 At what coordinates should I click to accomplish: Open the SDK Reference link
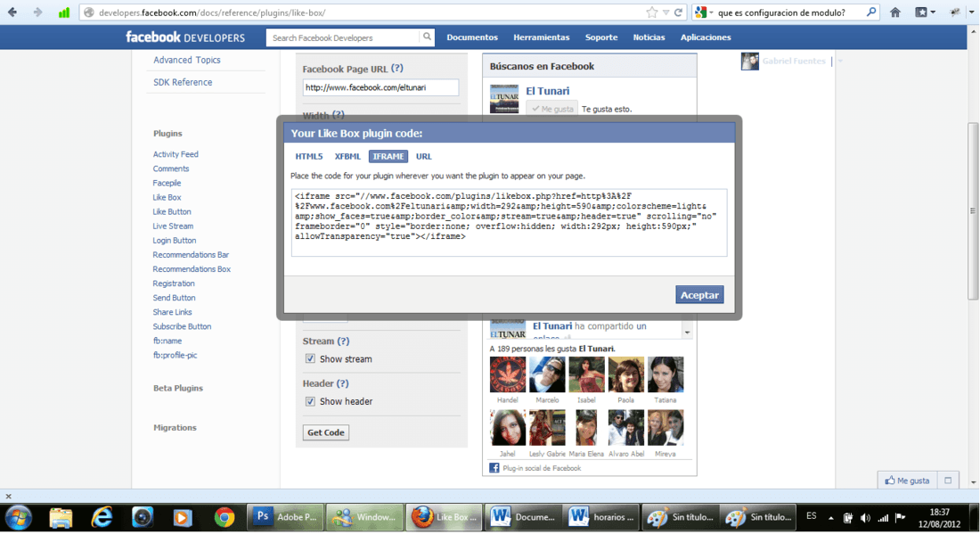tap(183, 82)
